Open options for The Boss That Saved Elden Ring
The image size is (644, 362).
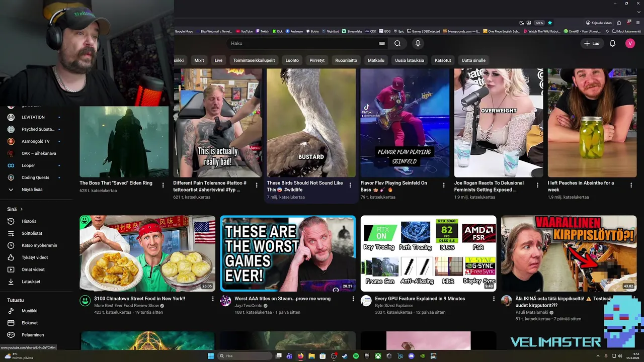(x=163, y=185)
